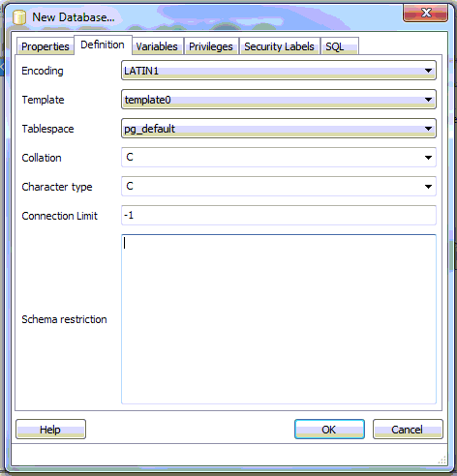Open the Variables tab

tap(157, 46)
